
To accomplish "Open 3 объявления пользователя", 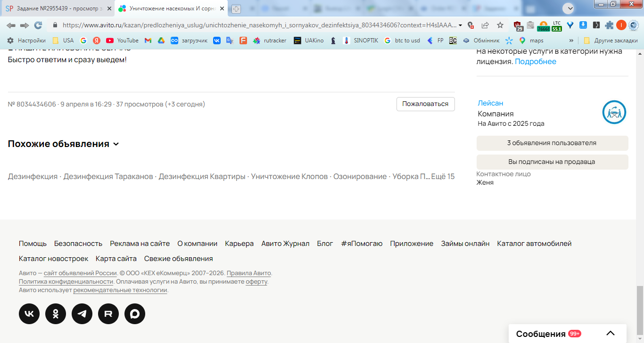I will (552, 143).
